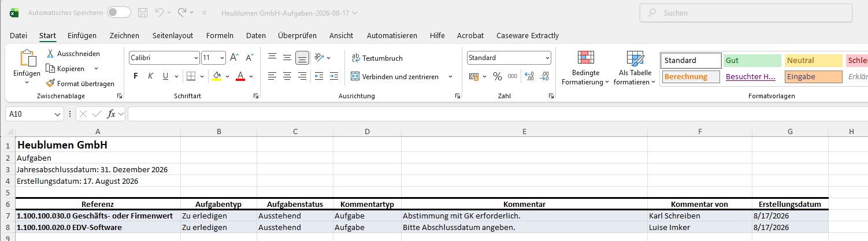Open Bedingte Formatierung menu
The width and height of the screenshot is (868, 241).
click(x=585, y=68)
